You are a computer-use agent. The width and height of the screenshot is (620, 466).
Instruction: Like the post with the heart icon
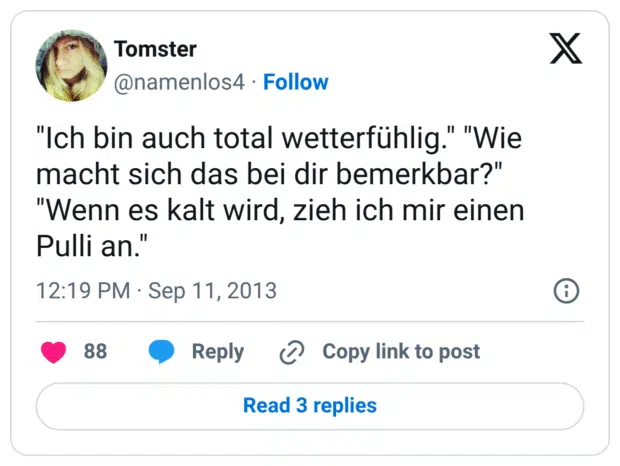(x=54, y=352)
